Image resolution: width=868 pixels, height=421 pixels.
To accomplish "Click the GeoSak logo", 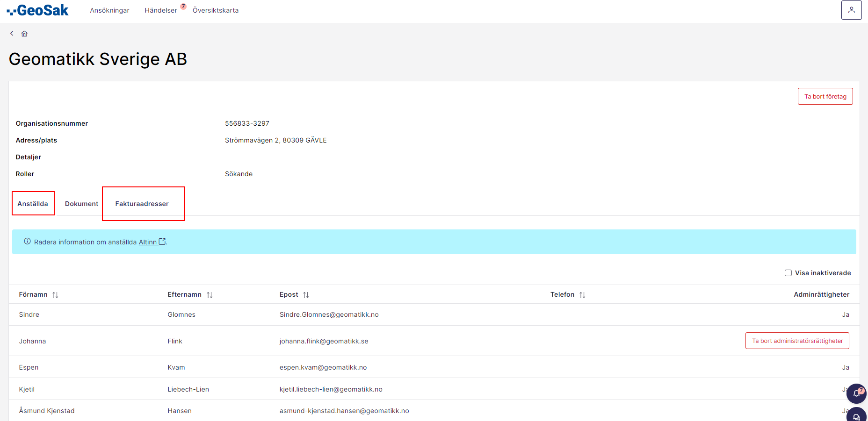I will [38, 10].
